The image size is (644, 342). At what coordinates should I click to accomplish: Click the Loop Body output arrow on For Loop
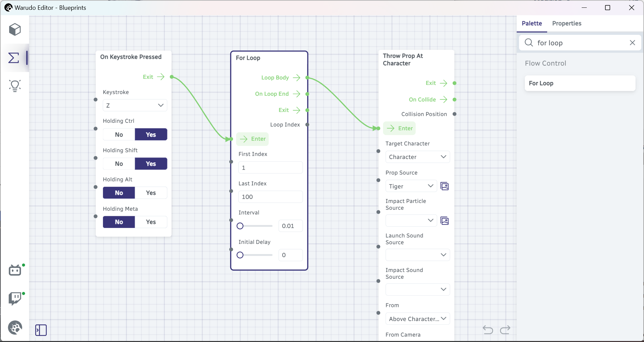point(297,77)
